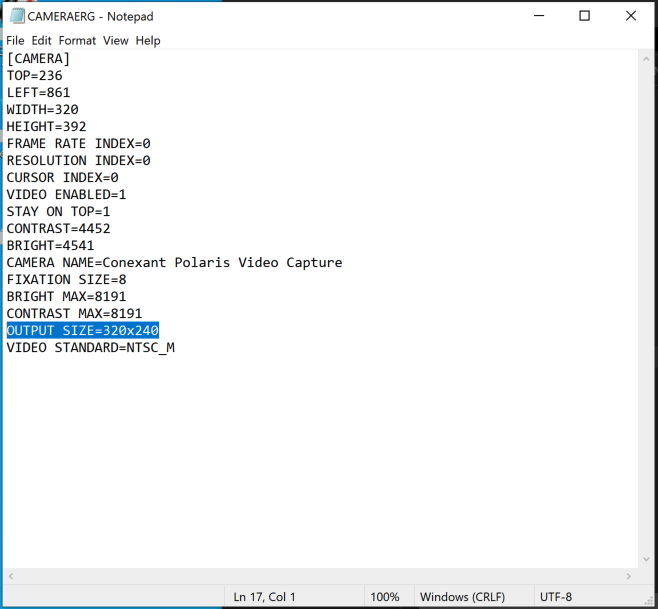
Task: Maximize the Notepad window
Action: pyautogui.click(x=585, y=16)
